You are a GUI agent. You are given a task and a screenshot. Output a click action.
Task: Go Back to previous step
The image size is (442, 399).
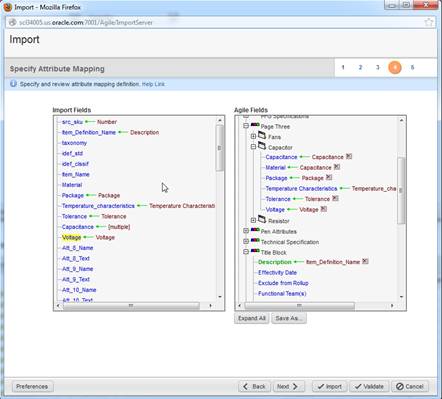(254, 386)
